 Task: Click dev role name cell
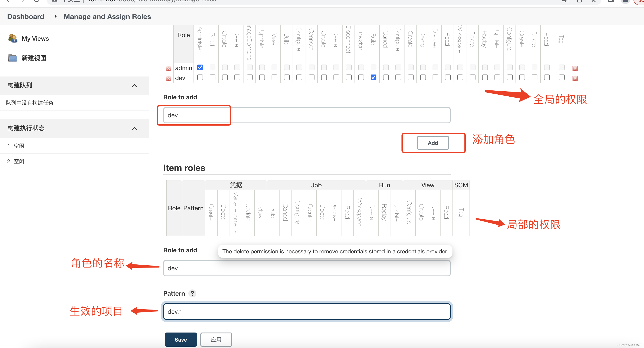pyautogui.click(x=184, y=78)
